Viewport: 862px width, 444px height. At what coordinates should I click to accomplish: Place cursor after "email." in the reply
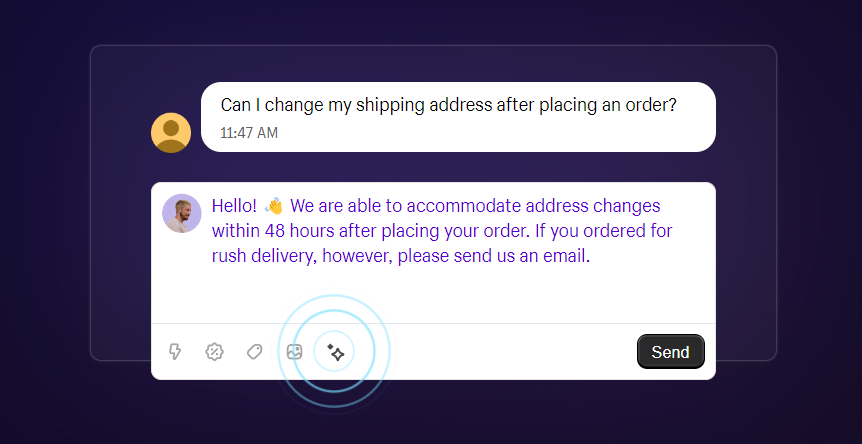tap(592, 256)
